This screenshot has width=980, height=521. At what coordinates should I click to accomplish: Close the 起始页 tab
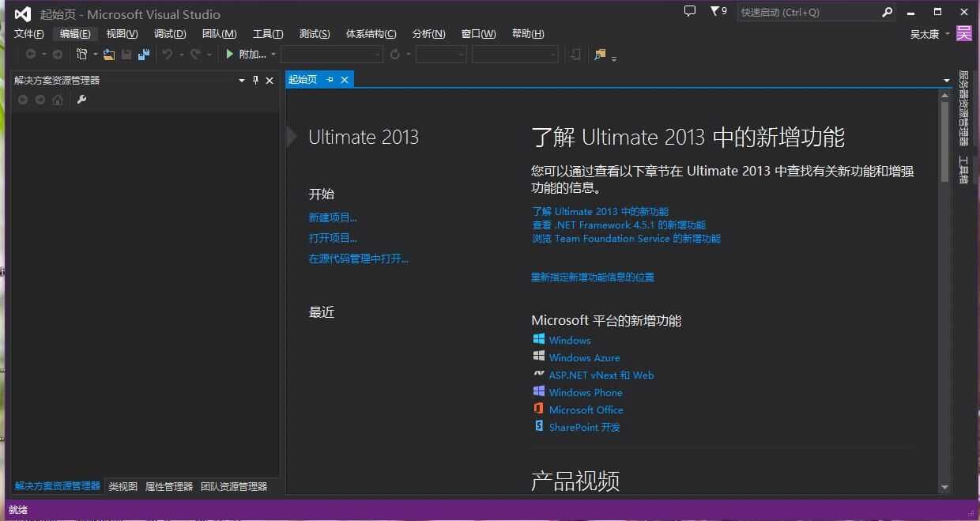(x=345, y=80)
